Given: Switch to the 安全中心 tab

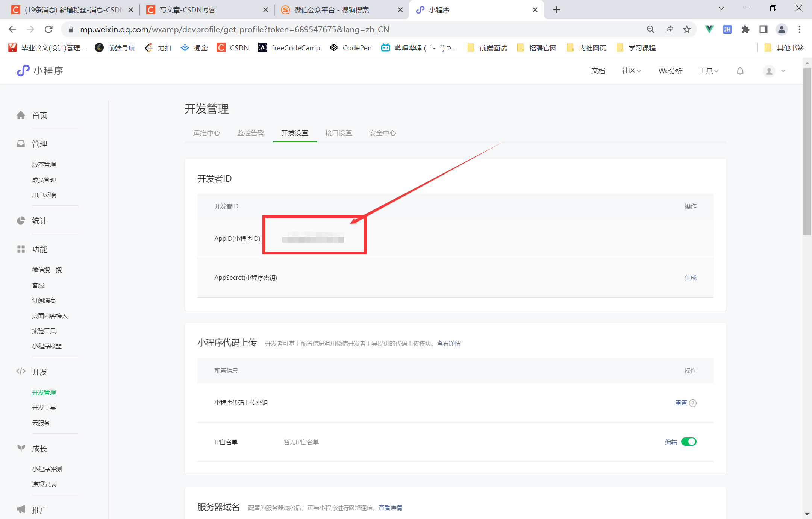Looking at the screenshot, I should pyautogui.click(x=383, y=133).
